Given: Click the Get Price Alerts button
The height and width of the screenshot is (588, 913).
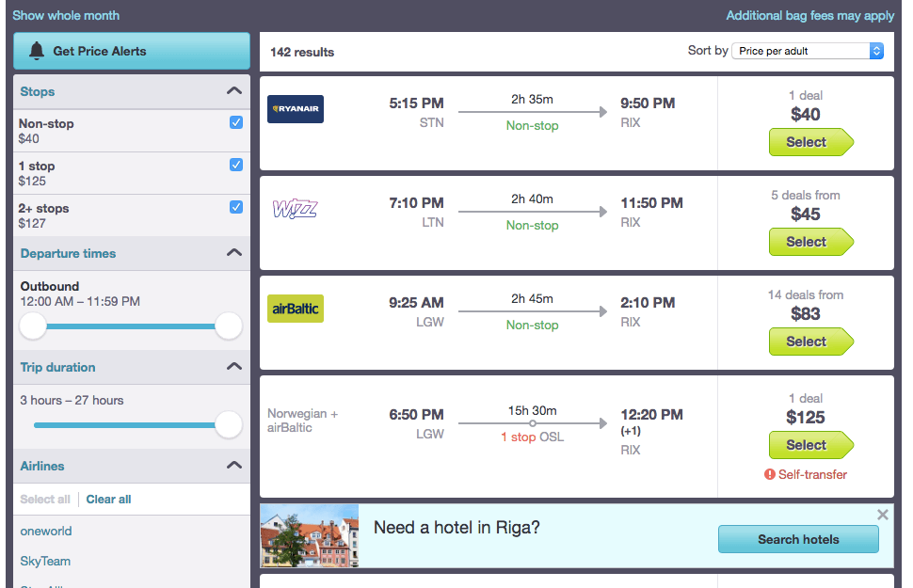Looking at the screenshot, I should pyautogui.click(x=132, y=51).
